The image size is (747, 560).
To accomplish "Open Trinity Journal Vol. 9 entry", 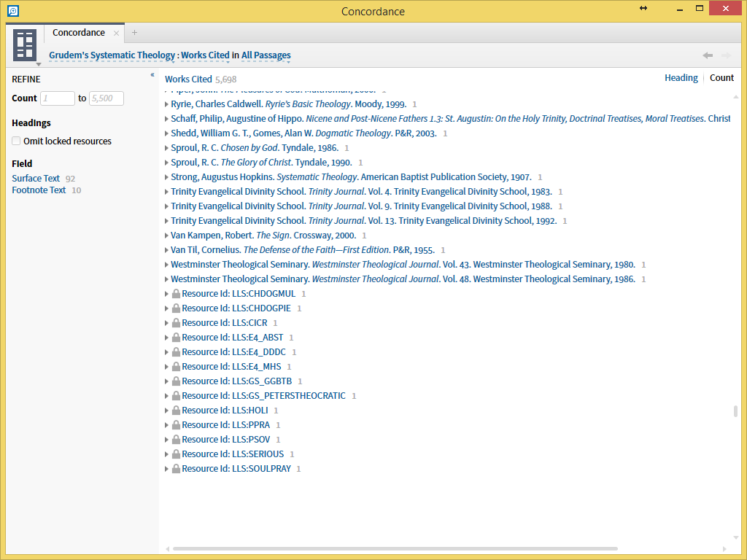I will coord(361,206).
